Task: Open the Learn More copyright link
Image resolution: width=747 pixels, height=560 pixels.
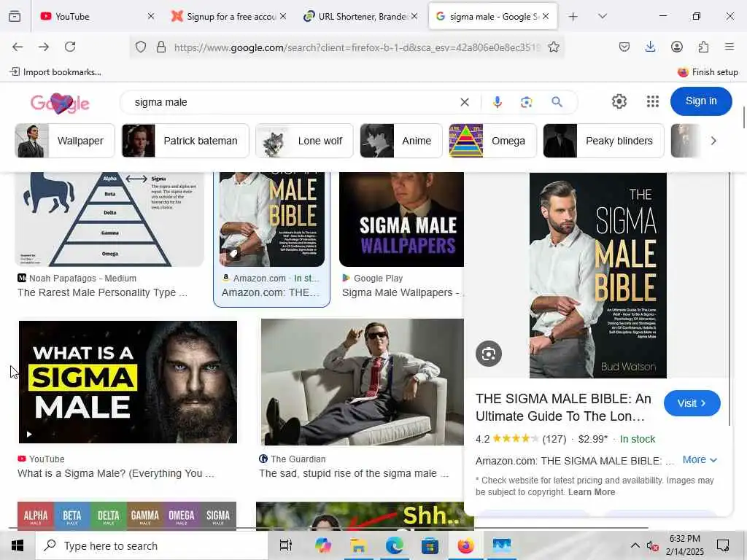Action: (x=591, y=492)
